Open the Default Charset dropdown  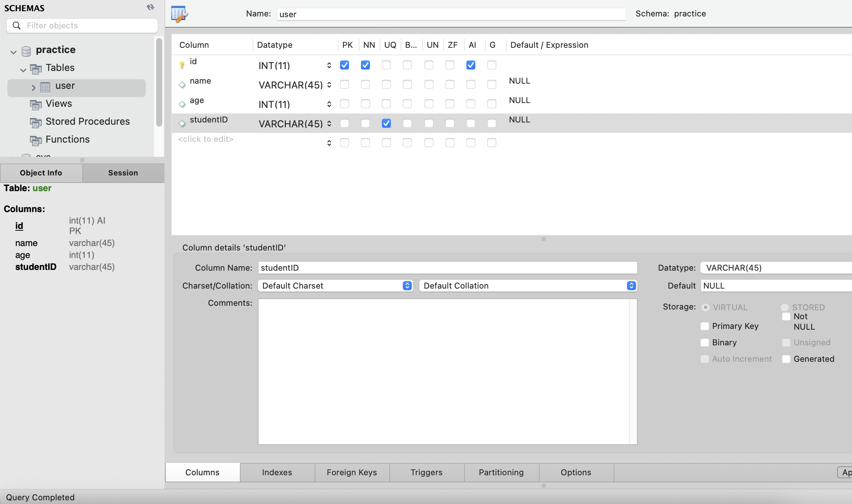pos(335,286)
